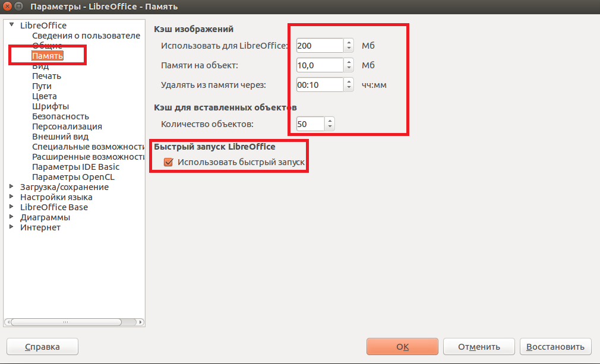
Task: Collapse the LibreOffice tree node
Action: [x=11, y=26]
